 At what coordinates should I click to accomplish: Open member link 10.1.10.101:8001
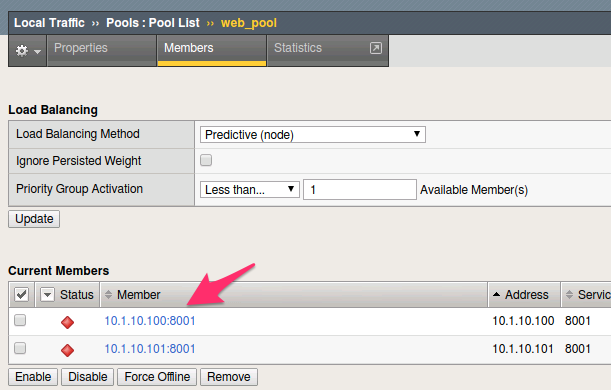[x=150, y=349]
